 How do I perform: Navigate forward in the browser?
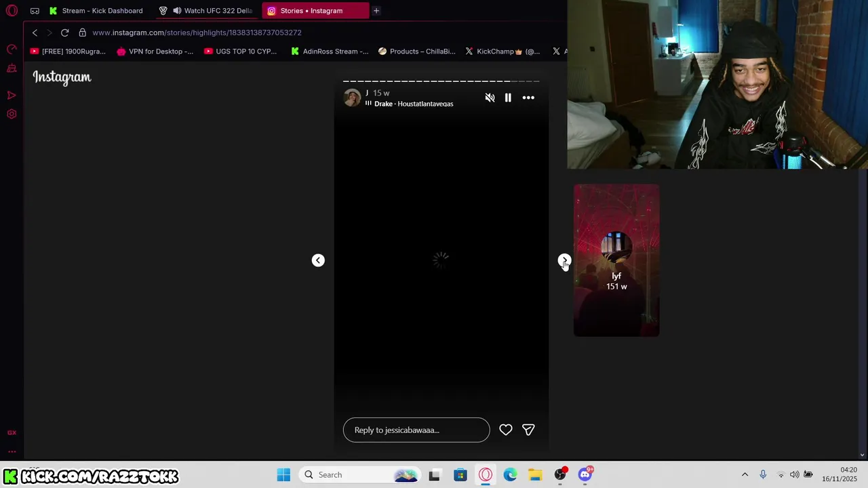point(50,33)
